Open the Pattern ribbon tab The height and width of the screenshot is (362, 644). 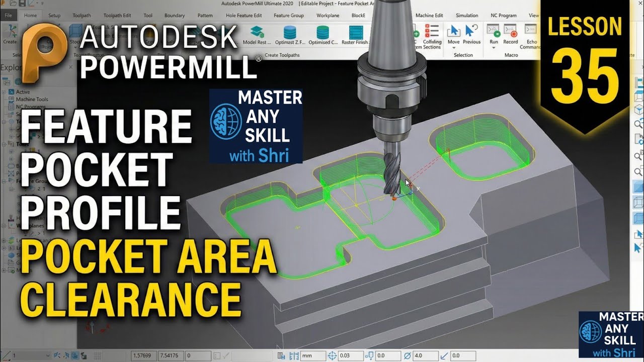pos(205,16)
